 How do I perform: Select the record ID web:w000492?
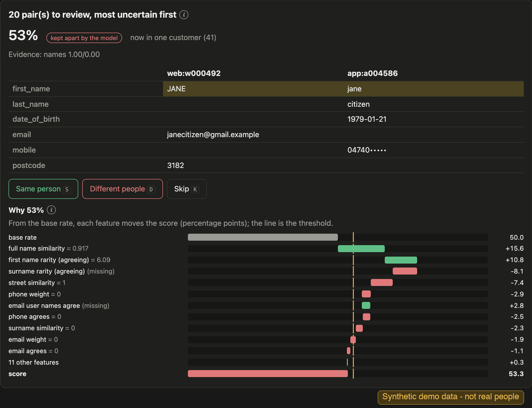tap(194, 73)
